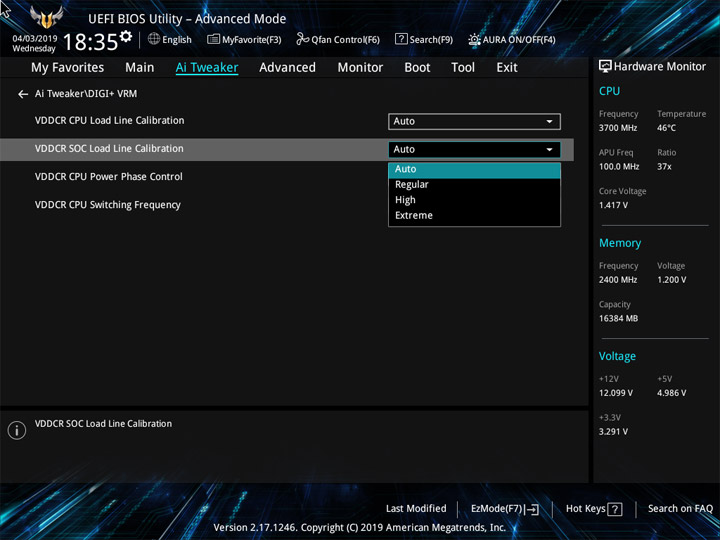720x540 pixels.
Task: Click the settings gear beside the clock
Action: 125,36
